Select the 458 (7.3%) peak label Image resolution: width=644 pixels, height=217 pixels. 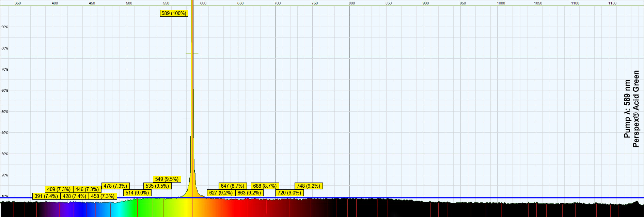(103, 196)
